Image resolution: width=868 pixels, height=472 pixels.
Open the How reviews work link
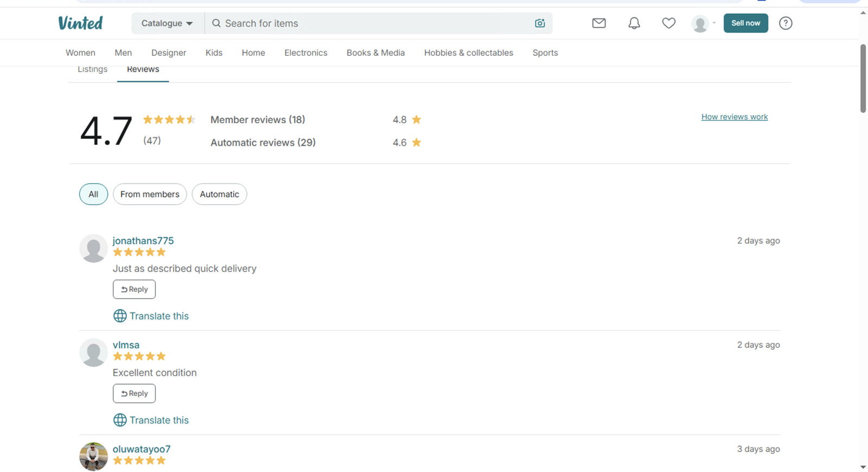coord(735,117)
